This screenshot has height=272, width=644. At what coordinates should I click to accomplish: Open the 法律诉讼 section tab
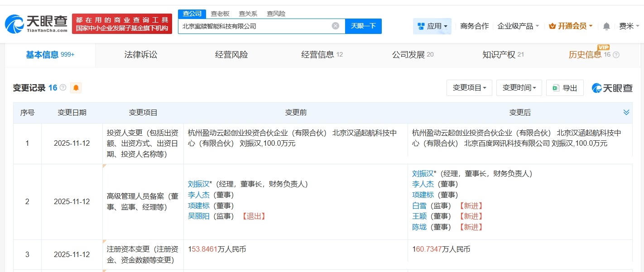pyautogui.click(x=140, y=55)
